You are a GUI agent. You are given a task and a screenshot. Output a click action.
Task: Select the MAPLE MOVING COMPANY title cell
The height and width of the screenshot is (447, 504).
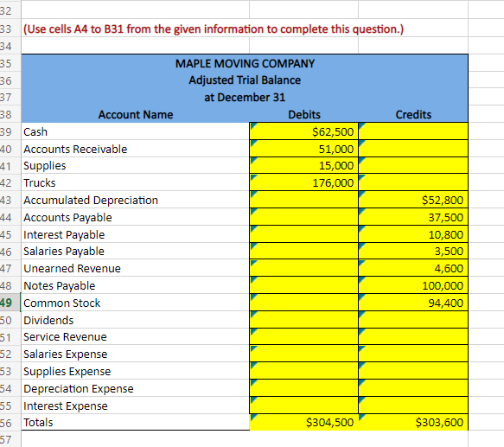[x=245, y=63]
